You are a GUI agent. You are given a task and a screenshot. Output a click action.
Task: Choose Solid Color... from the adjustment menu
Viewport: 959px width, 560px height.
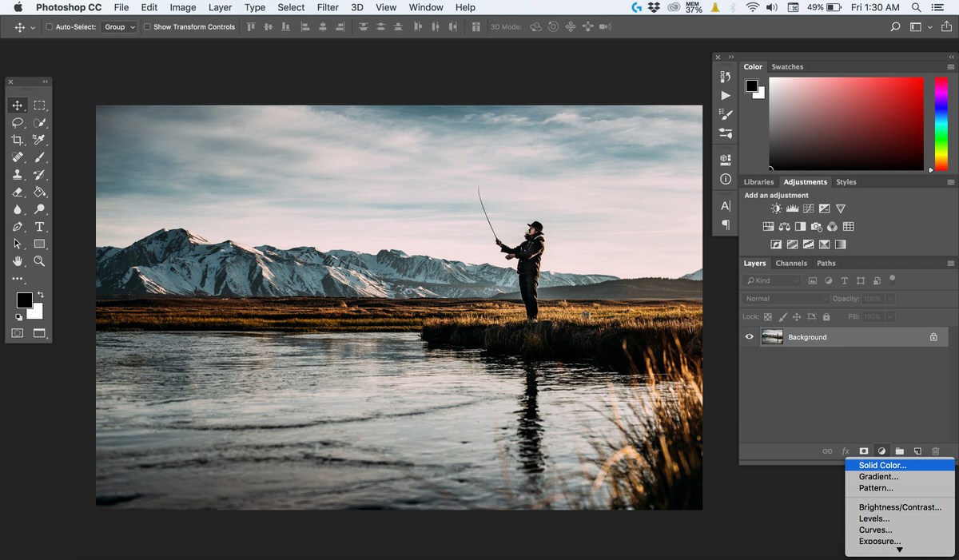click(x=900, y=465)
